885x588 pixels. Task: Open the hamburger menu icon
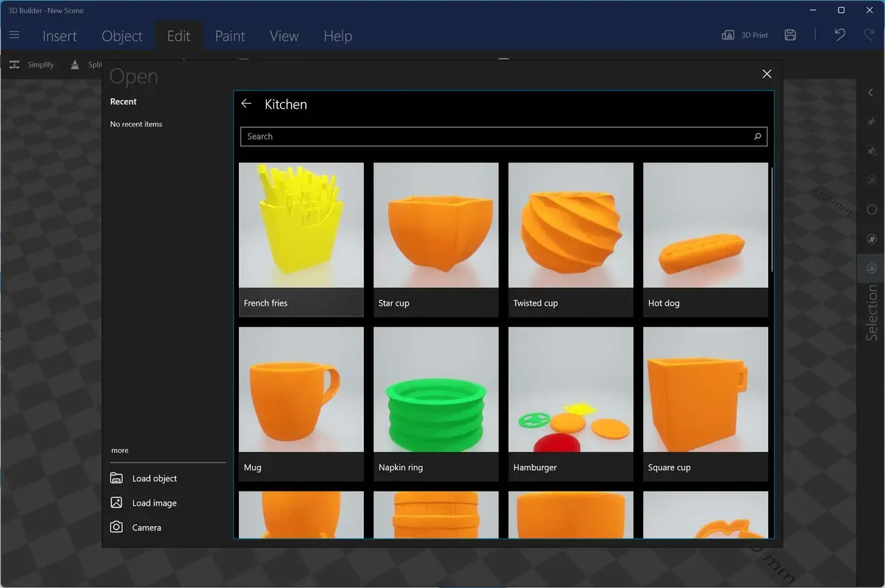[14, 35]
